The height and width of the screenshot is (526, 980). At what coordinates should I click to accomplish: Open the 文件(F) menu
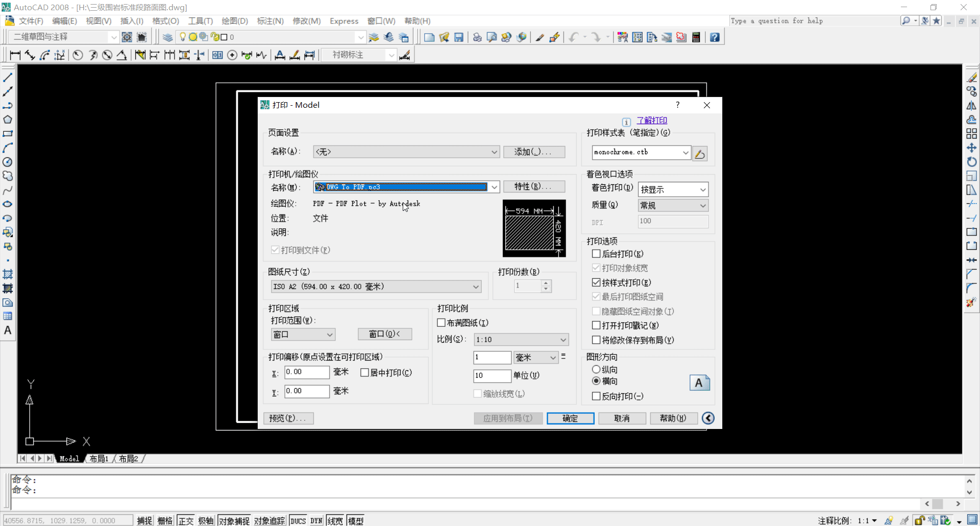31,21
